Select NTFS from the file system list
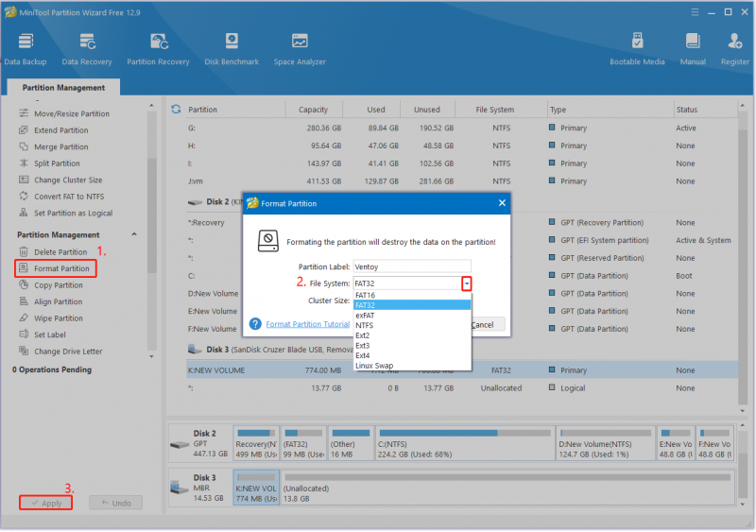Screen dimensions: 756x532 (x=412, y=325)
